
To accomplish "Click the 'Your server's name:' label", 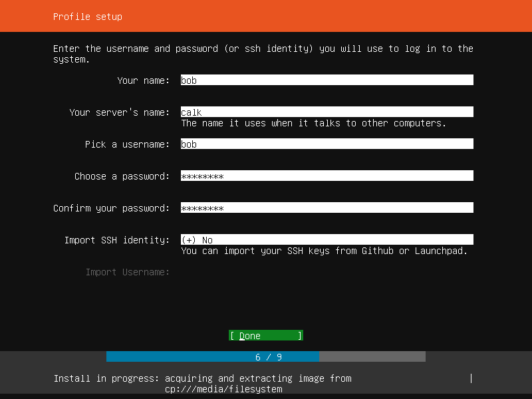I will [120, 112].
